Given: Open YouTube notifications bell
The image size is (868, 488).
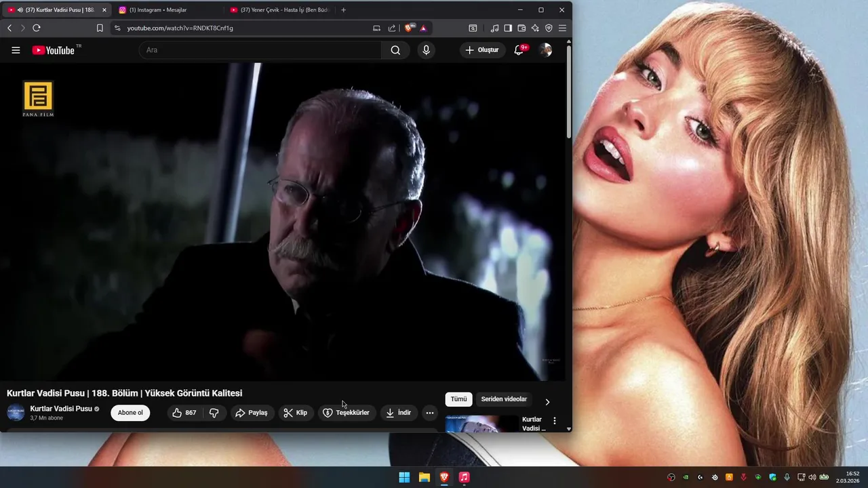Looking at the screenshot, I should [519, 50].
